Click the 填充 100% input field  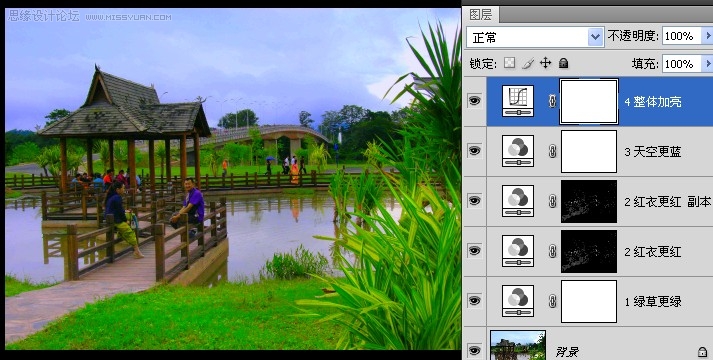click(681, 64)
